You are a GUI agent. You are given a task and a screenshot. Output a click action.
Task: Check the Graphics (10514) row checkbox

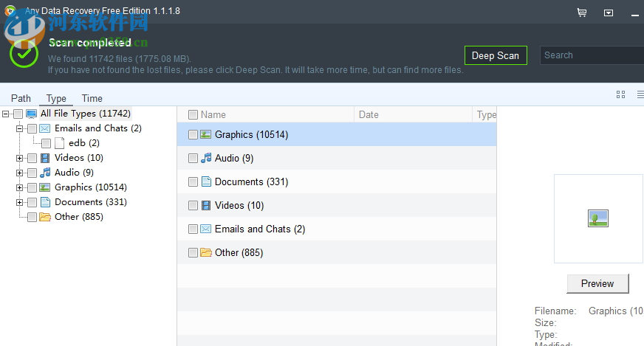coord(193,134)
